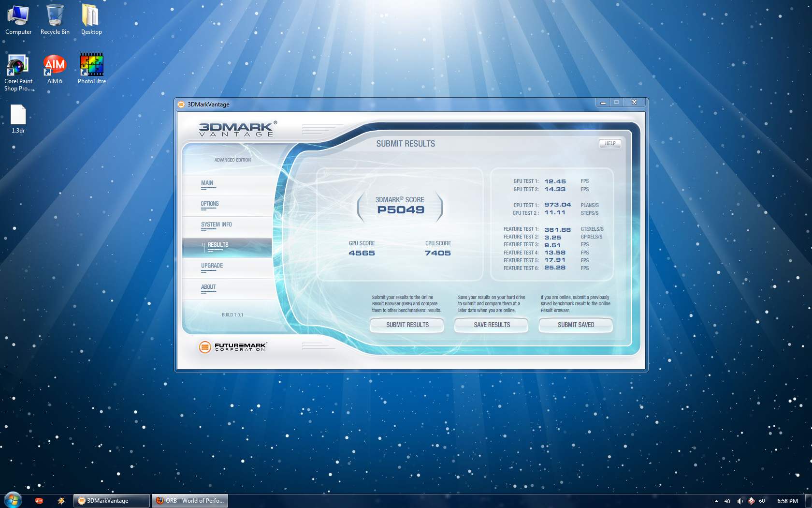The image size is (812, 508).
Task: Click the 3DMark score P5049
Action: coord(401,210)
